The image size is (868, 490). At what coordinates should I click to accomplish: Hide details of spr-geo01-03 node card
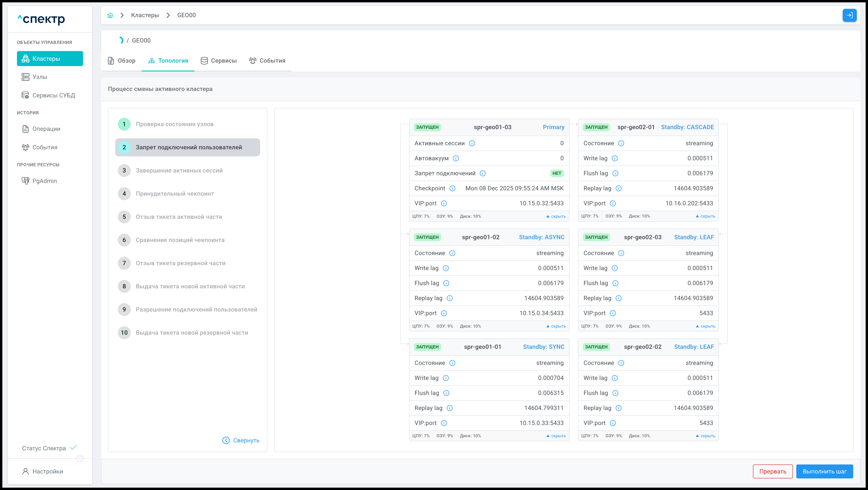[x=556, y=216]
